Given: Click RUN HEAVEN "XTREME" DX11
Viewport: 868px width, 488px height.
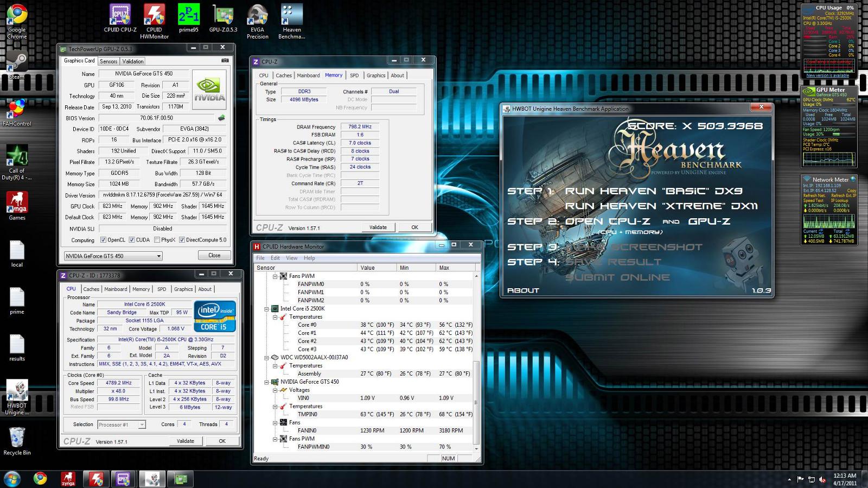Looking at the screenshot, I should [661, 206].
